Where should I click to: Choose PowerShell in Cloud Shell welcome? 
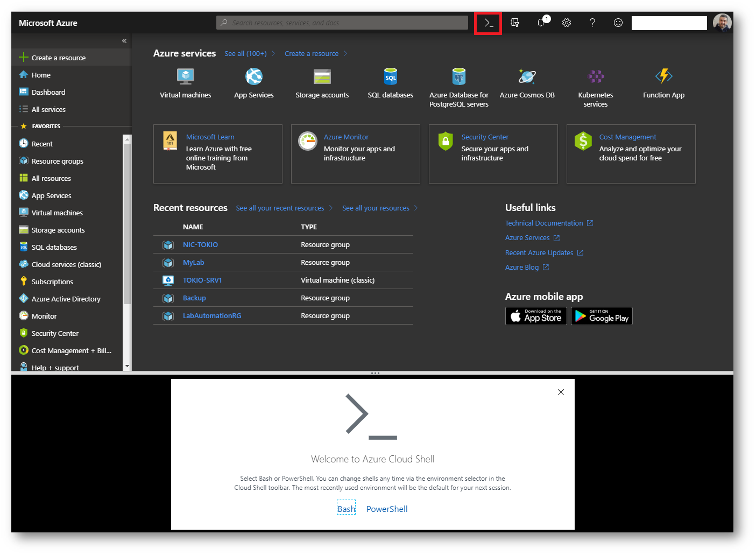[x=387, y=509]
